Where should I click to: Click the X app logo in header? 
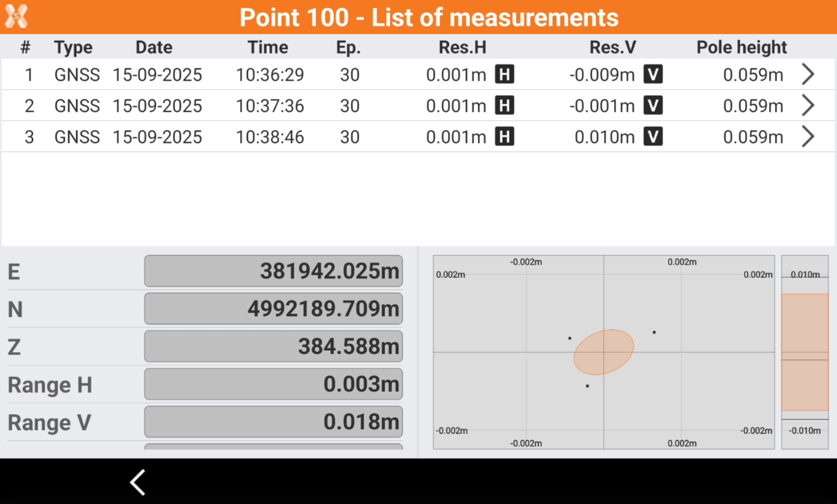coord(16,16)
